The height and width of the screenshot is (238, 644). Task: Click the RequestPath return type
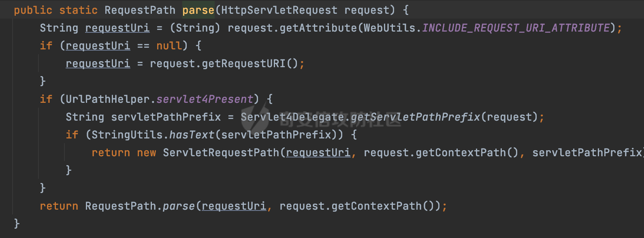(x=140, y=10)
